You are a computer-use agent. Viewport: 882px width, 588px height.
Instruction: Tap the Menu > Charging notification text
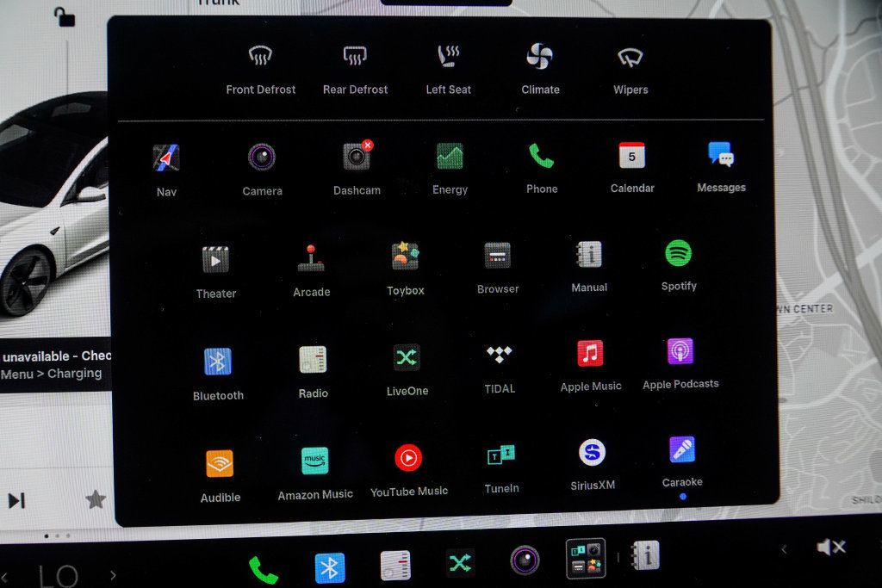(51, 374)
